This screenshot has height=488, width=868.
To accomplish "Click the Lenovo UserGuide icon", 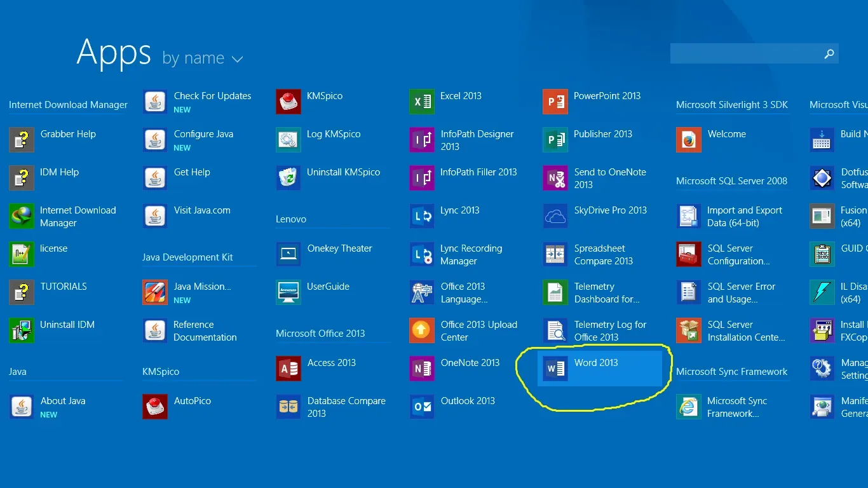I will pos(288,292).
